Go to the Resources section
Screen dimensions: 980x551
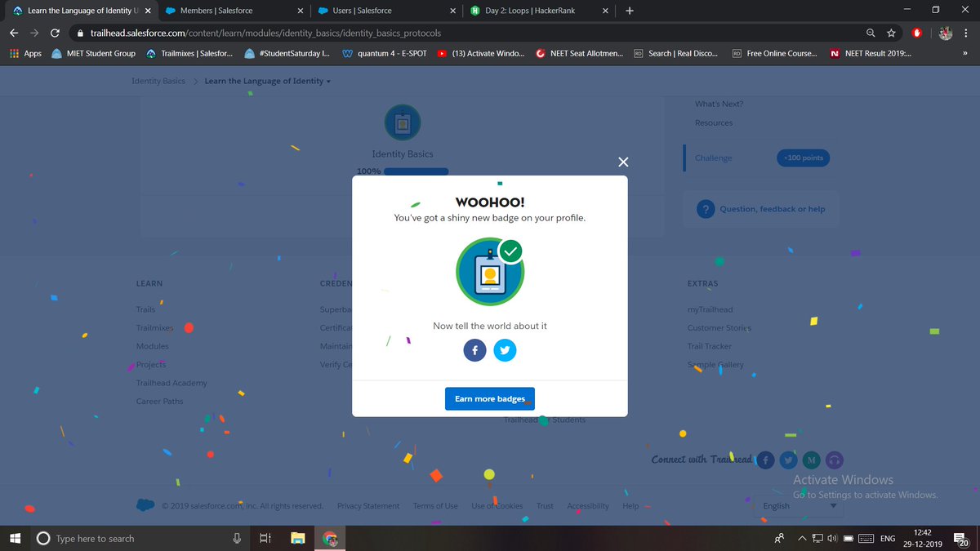tap(714, 122)
